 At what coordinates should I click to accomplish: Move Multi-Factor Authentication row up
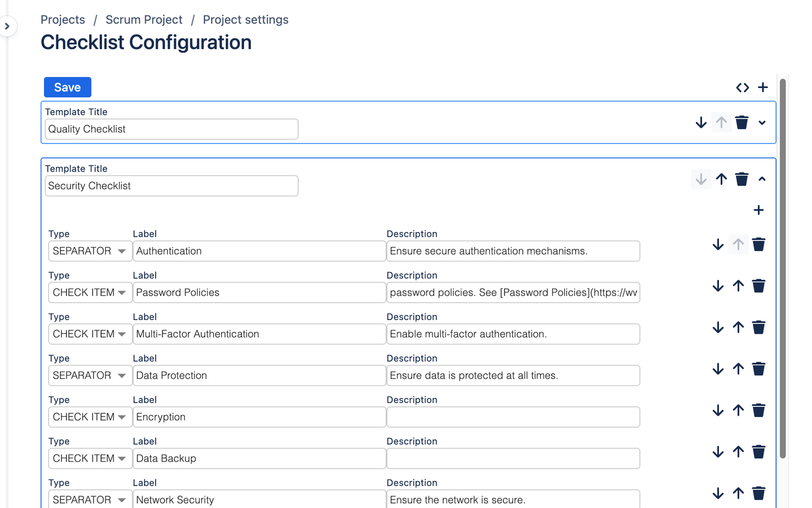(x=738, y=327)
